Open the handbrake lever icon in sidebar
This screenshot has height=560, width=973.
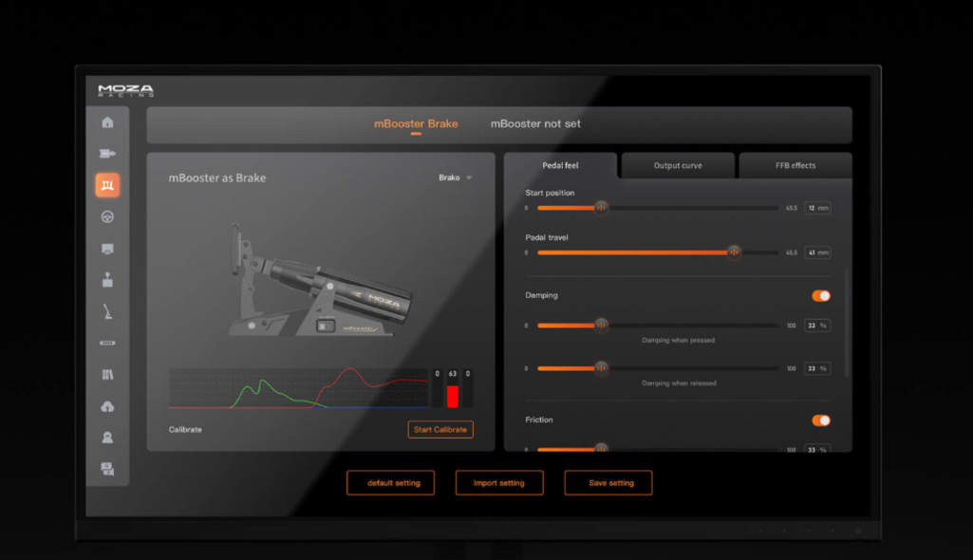coord(107,311)
